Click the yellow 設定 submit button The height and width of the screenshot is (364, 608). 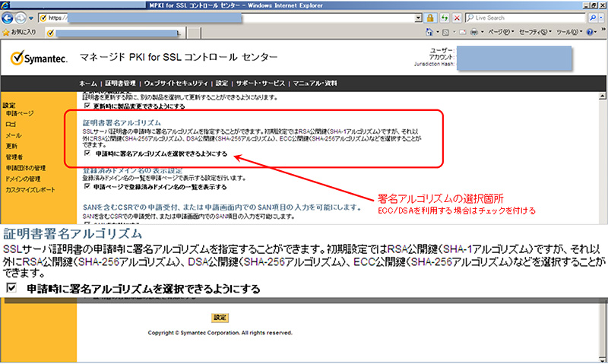click(x=220, y=318)
